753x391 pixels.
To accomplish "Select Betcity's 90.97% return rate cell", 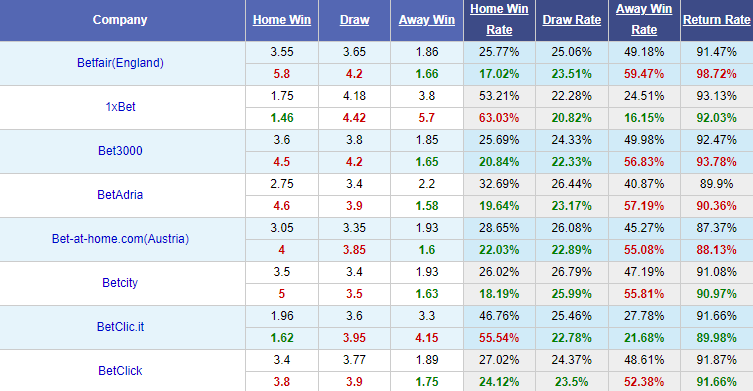I will coord(717,294).
